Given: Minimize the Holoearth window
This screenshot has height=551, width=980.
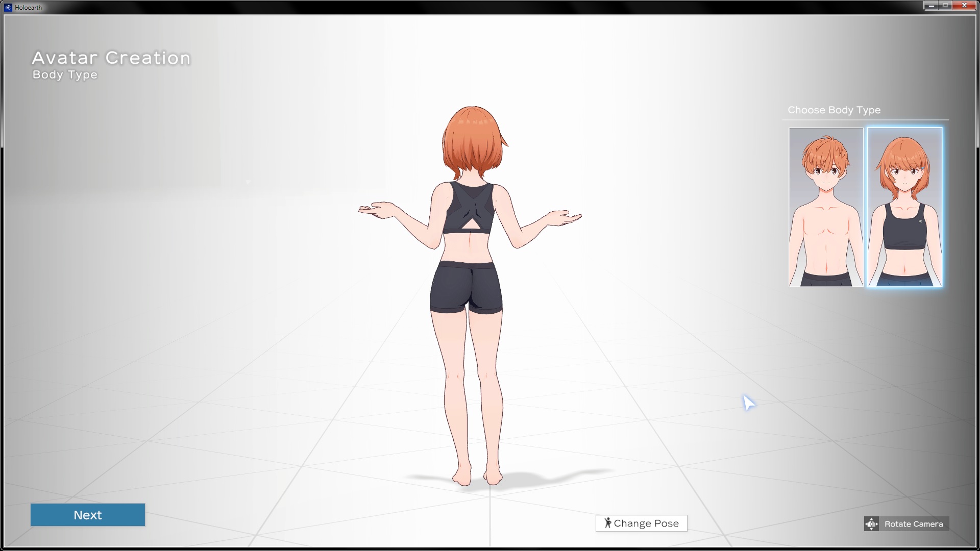Looking at the screenshot, I should (x=930, y=6).
